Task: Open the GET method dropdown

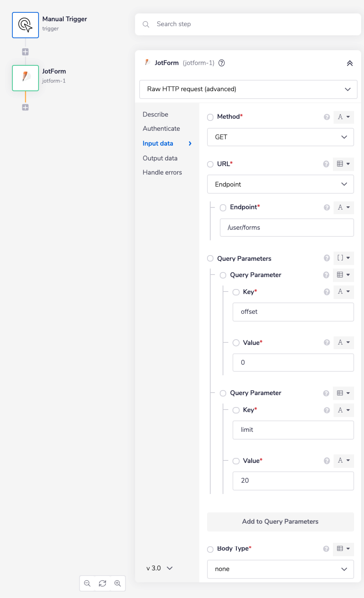Action: tap(280, 137)
